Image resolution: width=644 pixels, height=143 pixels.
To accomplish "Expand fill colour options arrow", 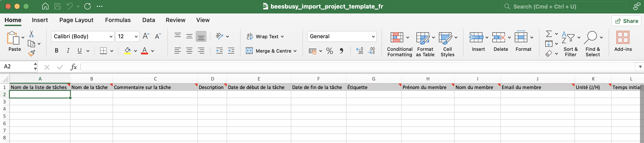I will tap(136, 51).
